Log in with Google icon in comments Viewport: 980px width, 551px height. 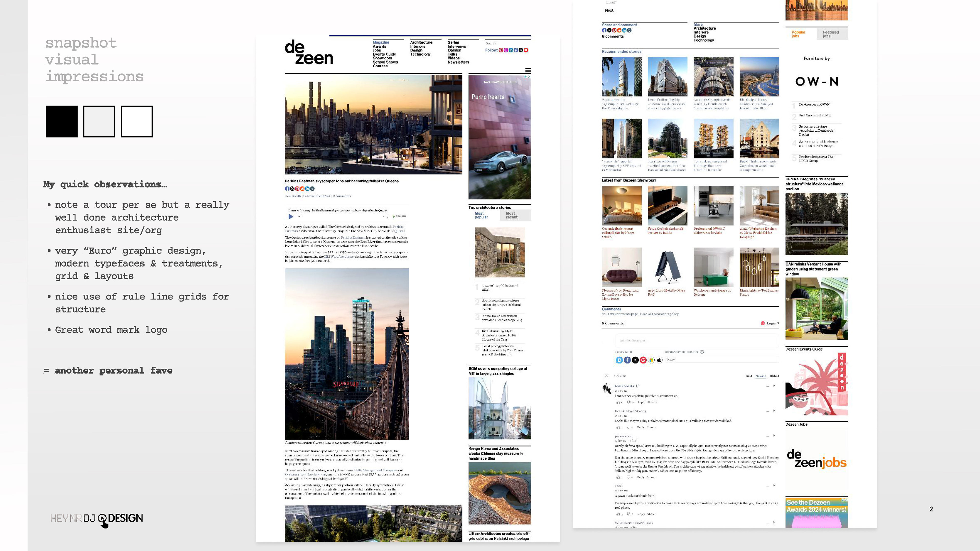pos(643,360)
